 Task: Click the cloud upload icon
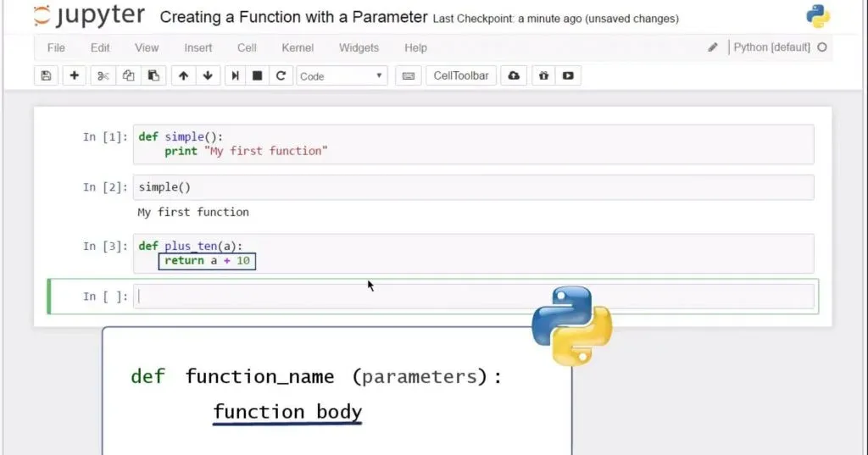tap(514, 75)
